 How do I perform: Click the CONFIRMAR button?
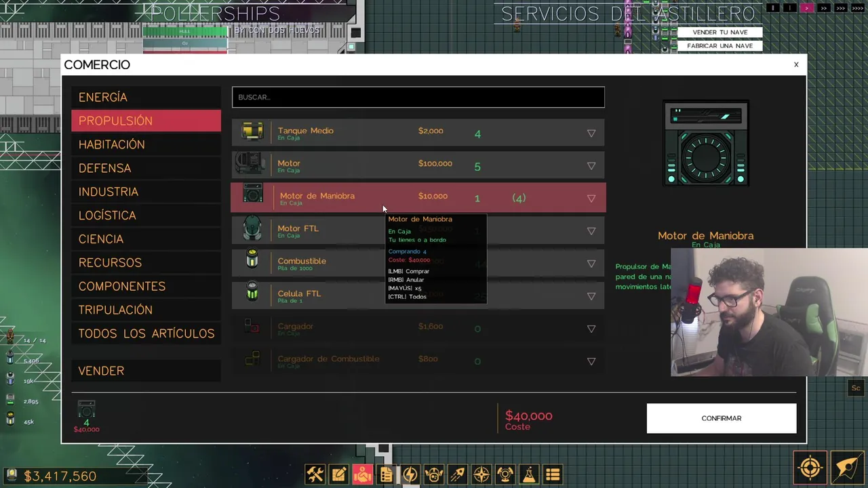coord(722,418)
